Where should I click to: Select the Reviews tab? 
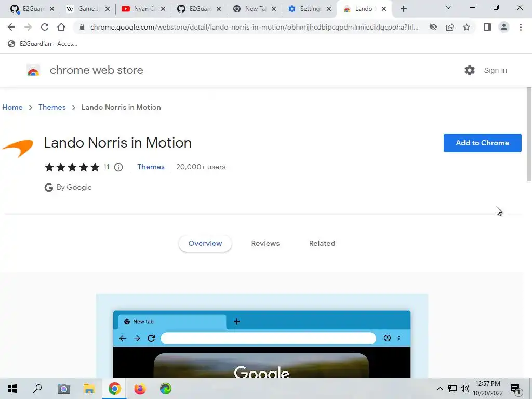pyautogui.click(x=265, y=243)
